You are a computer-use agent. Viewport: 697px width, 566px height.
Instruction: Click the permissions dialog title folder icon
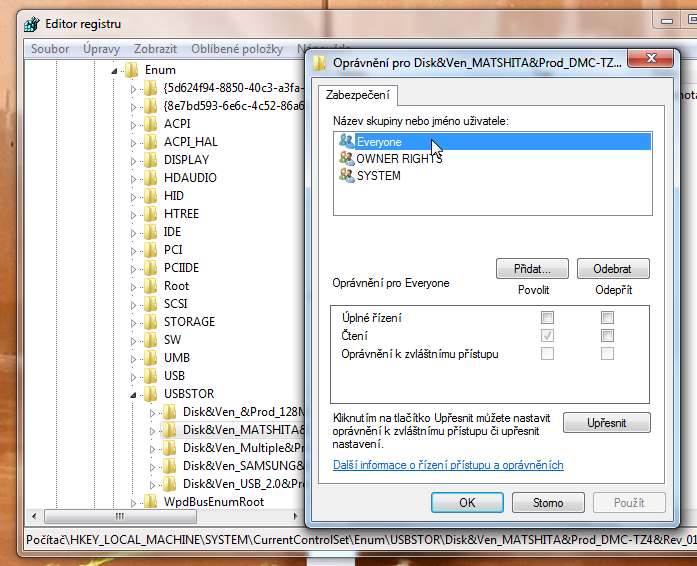tap(320, 63)
